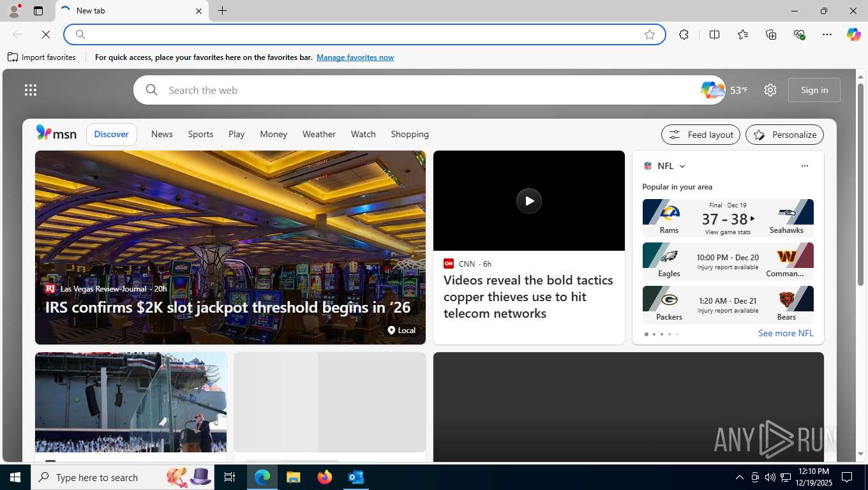The image size is (868, 490).
Task: Open the Copilot sidebar icon
Action: tap(853, 34)
